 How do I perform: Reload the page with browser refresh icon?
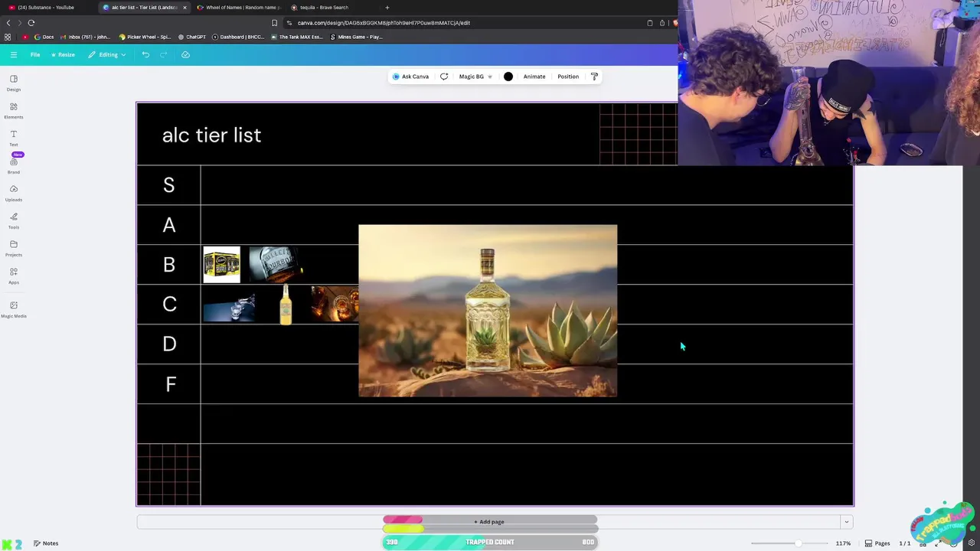(31, 23)
